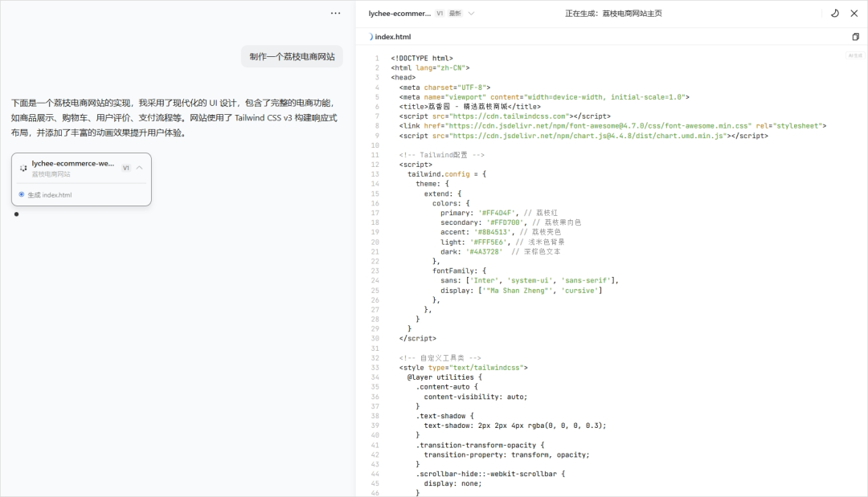Open the three-dots chat options menu
Viewport: 868px width, 497px height.
335,13
